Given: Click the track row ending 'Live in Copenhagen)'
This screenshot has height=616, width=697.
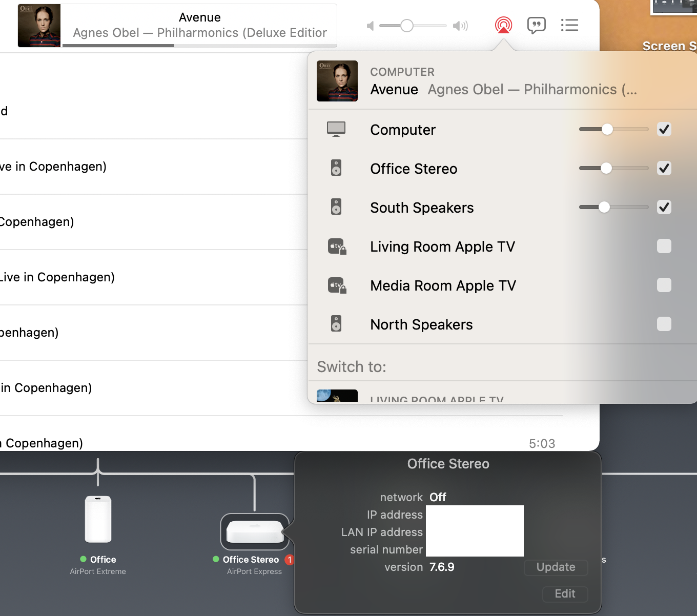Looking at the screenshot, I should pyautogui.click(x=154, y=277).
